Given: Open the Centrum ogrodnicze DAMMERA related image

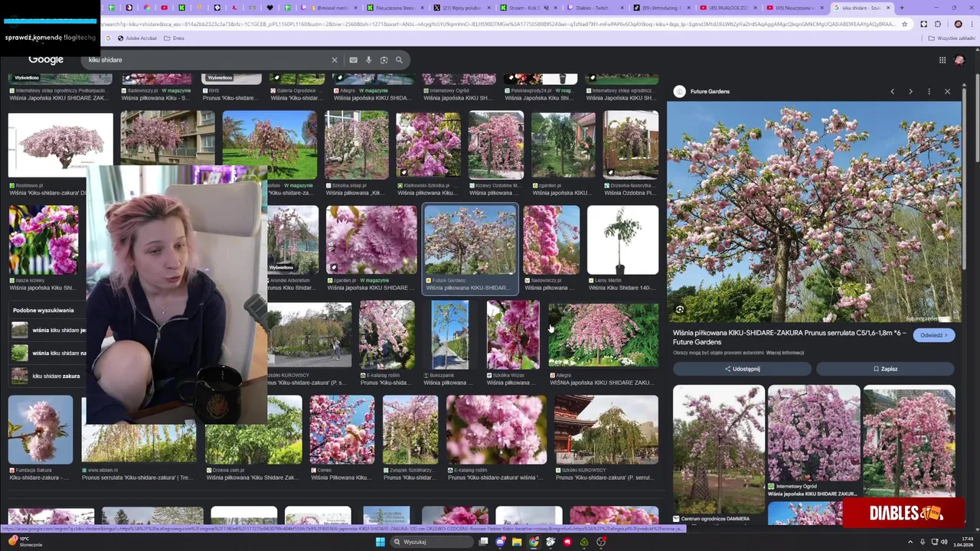Looking at the screenshot, I should click(718, 449).
